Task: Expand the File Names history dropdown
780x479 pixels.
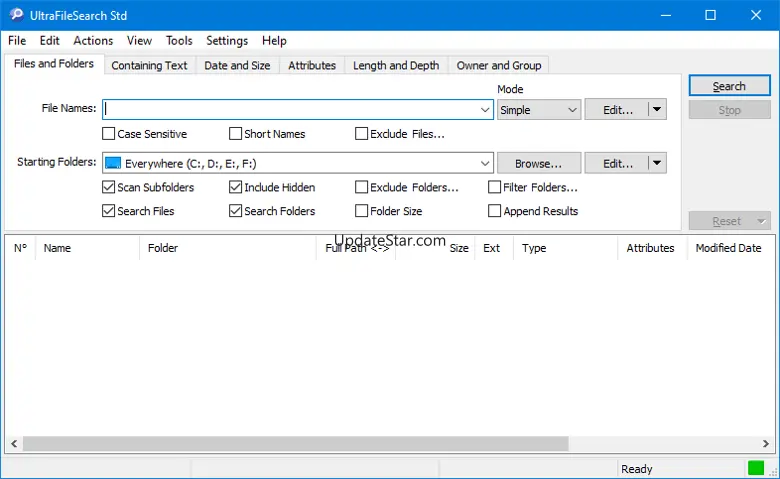Action: coord(485,109)
